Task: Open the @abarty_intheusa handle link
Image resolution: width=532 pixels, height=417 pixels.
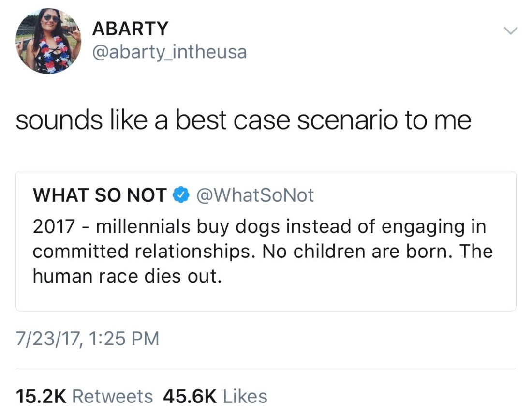Action: pos(169,52)
